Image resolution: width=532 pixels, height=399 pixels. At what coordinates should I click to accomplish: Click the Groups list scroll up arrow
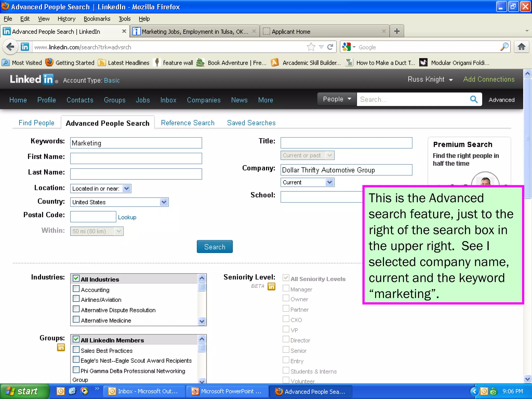coord(202,339)
